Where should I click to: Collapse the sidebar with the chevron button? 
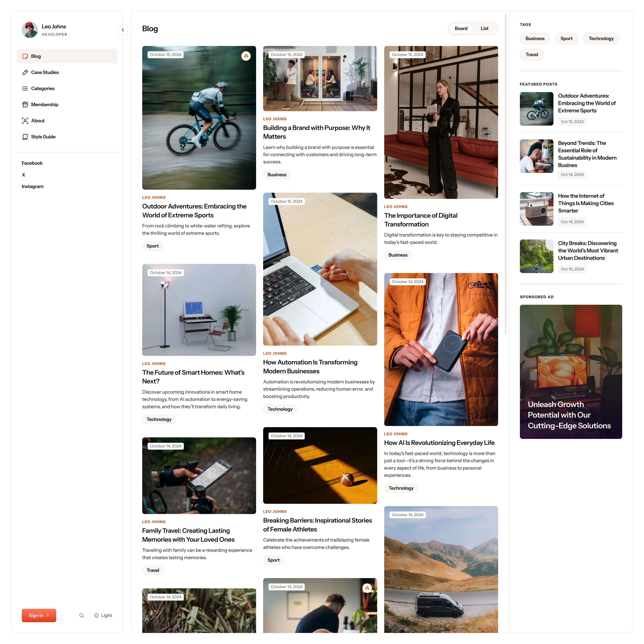coord(123,30)
